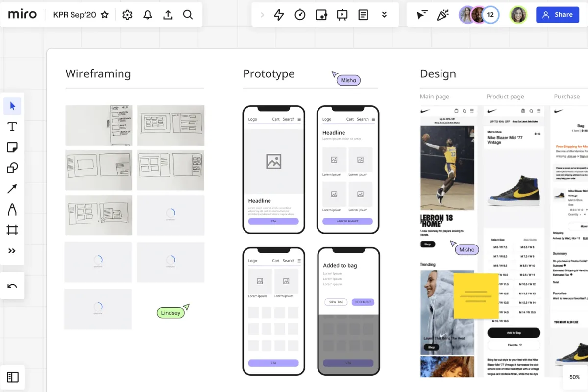Select the Text tool
This screenshot has height=392, width=588.
click(x=12, y=127)
